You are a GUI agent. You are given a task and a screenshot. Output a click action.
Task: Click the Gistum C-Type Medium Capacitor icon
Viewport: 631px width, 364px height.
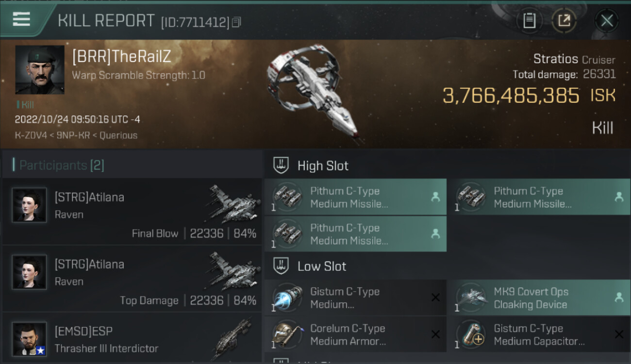pyautogui.click(x=471, y=335)
